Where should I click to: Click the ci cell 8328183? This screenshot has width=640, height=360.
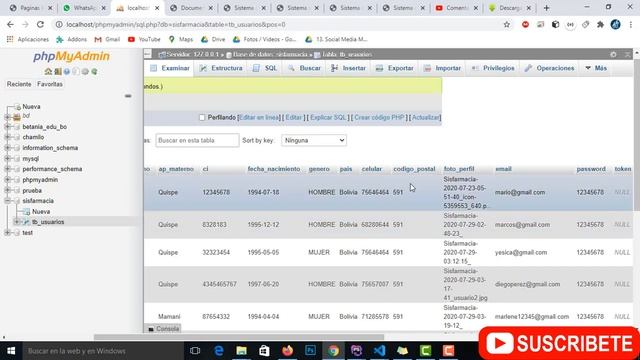(x=216, y=224)
